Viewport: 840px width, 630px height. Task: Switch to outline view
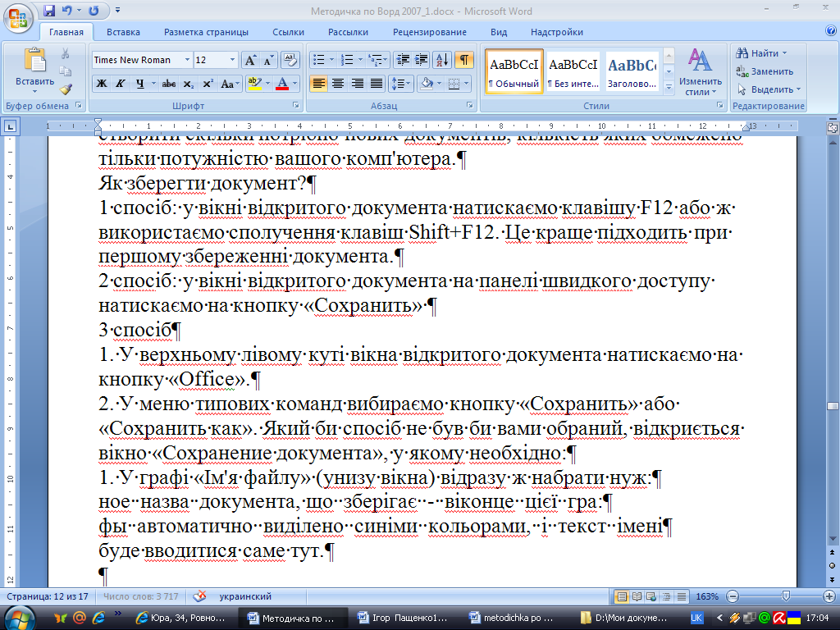(666, 596)
